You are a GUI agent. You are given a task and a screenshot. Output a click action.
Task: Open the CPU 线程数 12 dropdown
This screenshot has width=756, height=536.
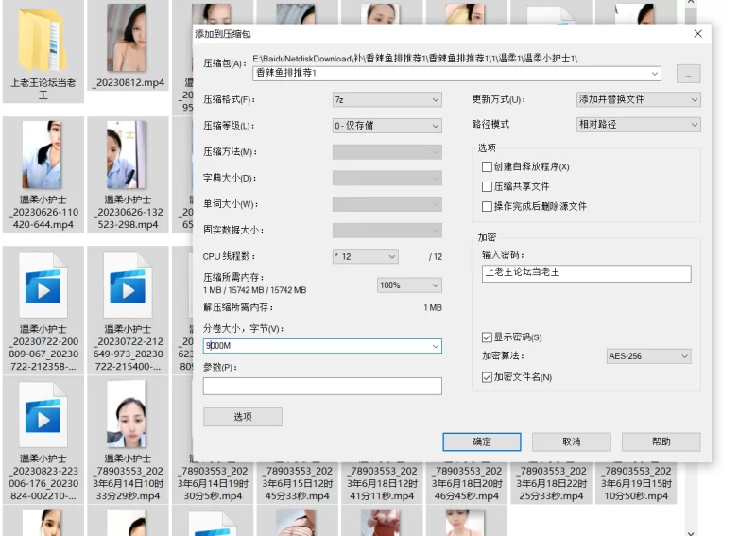[x=366, y=257]
